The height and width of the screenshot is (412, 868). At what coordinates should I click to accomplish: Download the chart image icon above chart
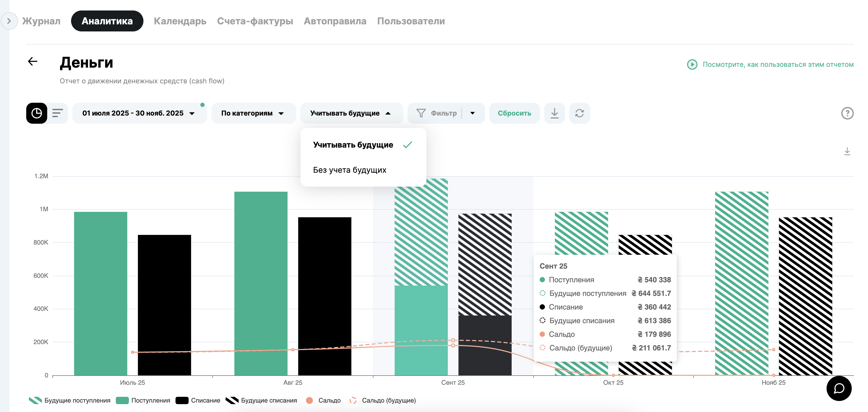(847, 151)
